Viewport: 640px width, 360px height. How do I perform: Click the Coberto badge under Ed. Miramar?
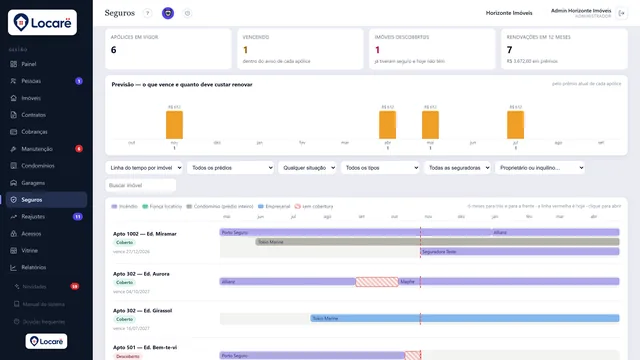(x=124, y=242)
